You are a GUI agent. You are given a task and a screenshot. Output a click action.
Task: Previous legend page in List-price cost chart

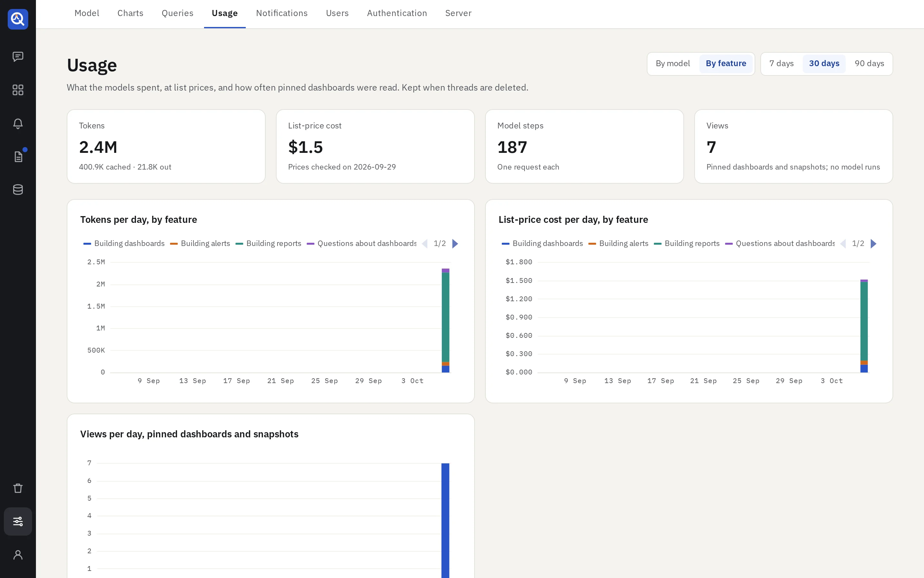coord(843,243)
